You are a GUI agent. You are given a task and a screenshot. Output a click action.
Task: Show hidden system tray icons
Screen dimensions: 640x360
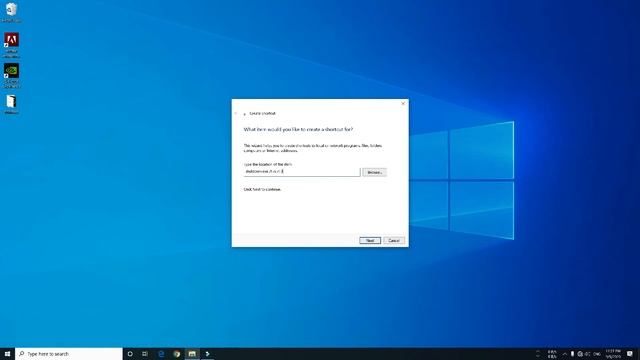click(x=565, y=354)
